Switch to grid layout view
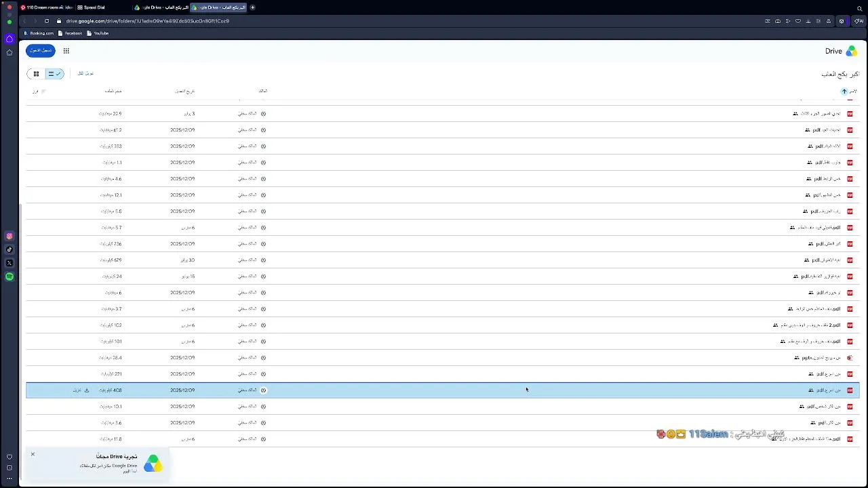The width and height of the screenshot is (868, 488). 36,74
